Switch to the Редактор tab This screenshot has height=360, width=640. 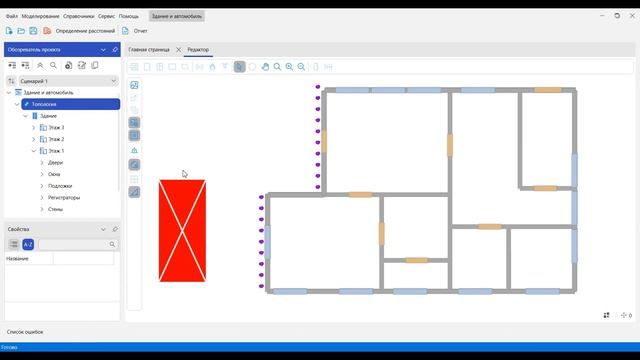coord(198,49)
